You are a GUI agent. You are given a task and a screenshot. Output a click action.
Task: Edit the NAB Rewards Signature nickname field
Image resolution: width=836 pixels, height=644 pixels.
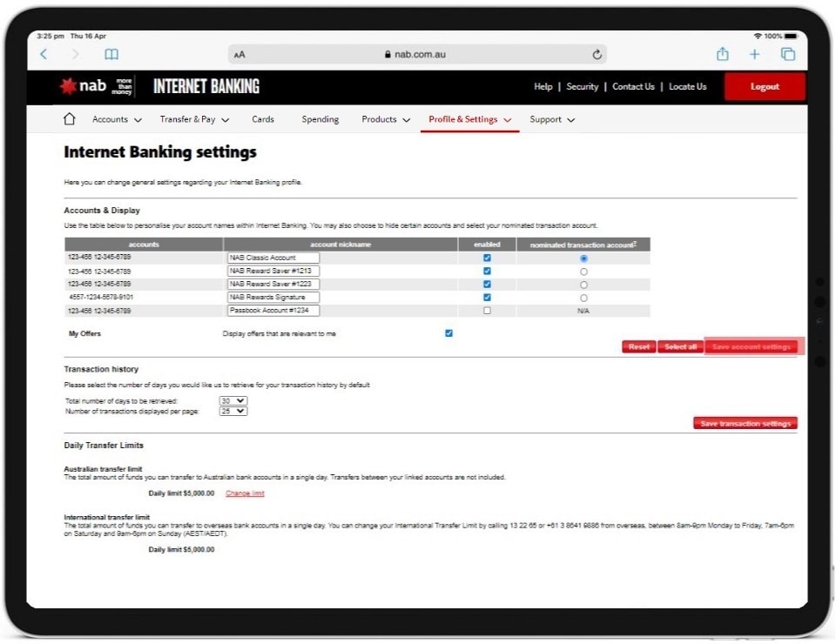(x=273, y=298)
